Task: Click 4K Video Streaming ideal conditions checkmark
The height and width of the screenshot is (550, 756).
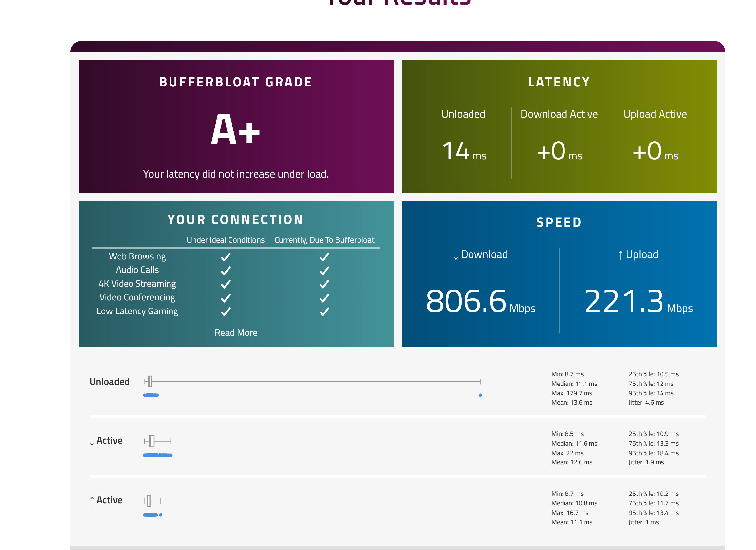Action: (226, 284)
